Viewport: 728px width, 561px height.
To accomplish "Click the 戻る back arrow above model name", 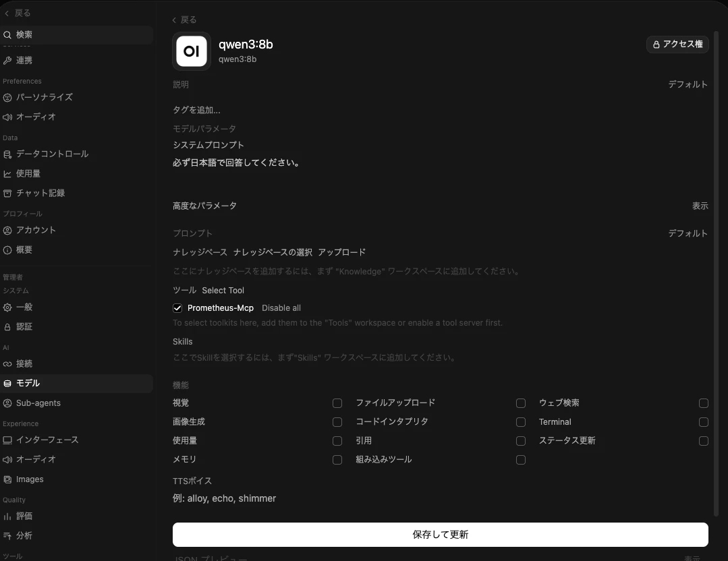I will [174, 20].
